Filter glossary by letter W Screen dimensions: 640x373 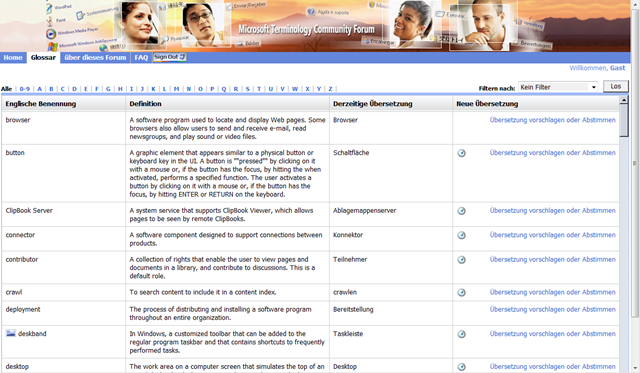coord(295,89)
